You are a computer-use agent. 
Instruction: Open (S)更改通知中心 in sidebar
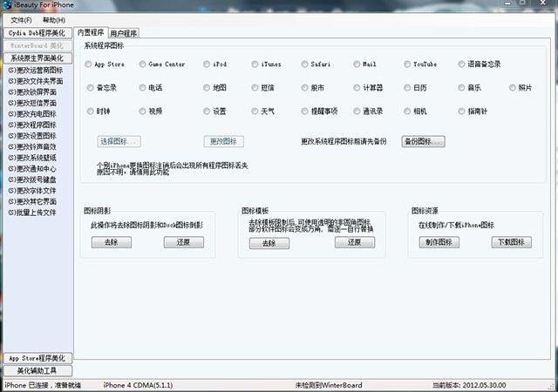[32, 169]
